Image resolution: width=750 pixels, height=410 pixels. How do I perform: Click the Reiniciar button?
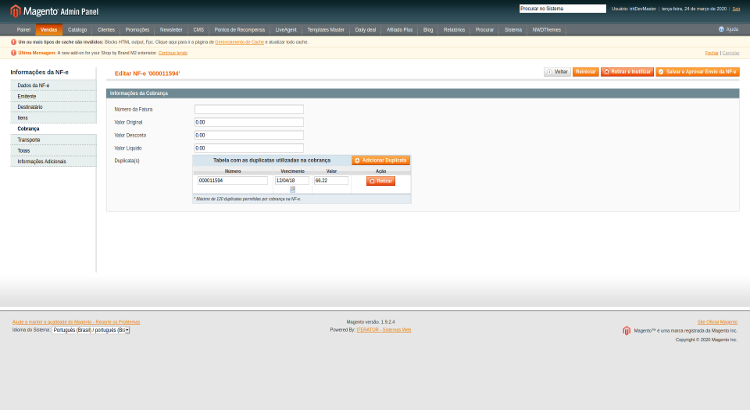point(585,72)
